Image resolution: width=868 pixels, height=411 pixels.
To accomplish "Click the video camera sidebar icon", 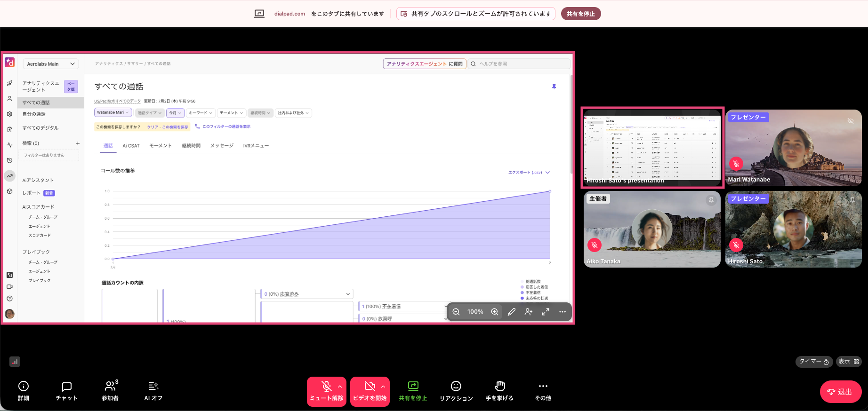I will [9, 286].
